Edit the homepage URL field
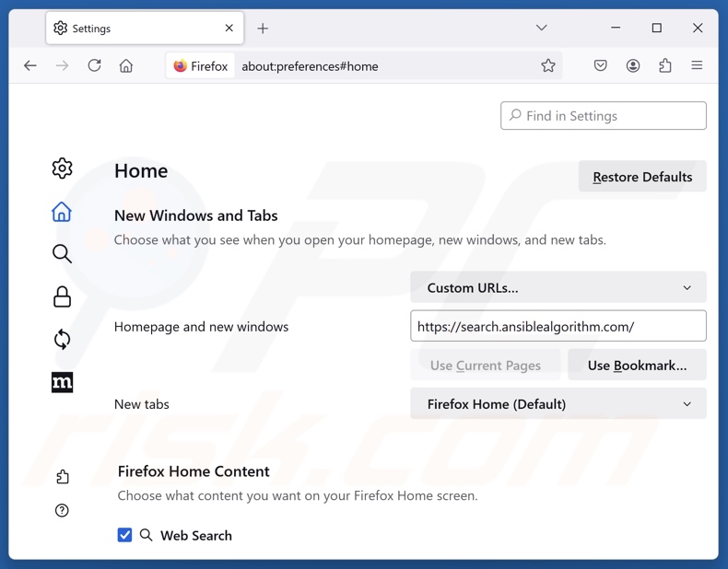Screen dimensions: 728x569 (558, 326)
